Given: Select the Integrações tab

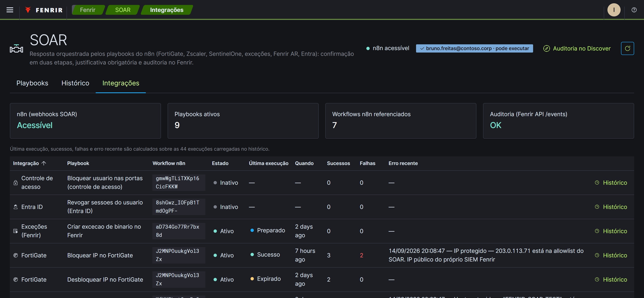Looking at the screenshot, I should pos(121,83).
